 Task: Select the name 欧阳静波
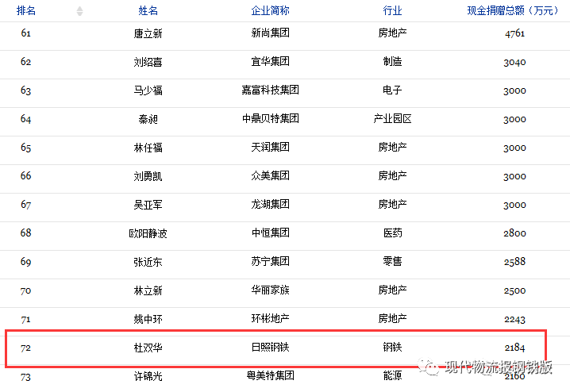(148, 233)
